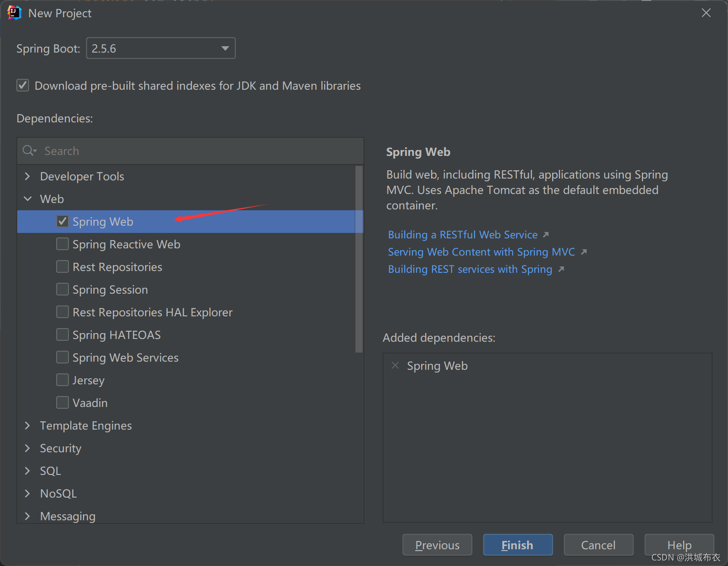Image resolution: width=728 pixels, height=566 pixels.
Task: Click the dependencies Search field
Action: coord(190,151)
